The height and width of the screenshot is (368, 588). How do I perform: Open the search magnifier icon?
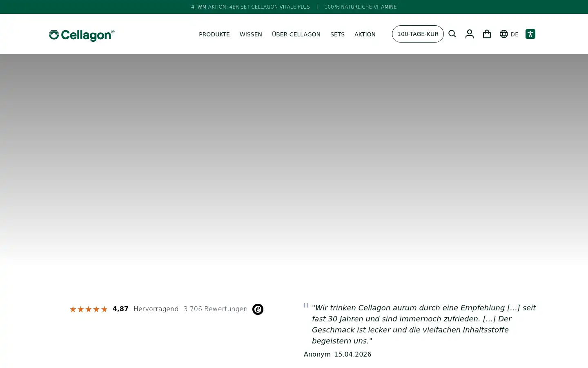(x=452, y=34)
